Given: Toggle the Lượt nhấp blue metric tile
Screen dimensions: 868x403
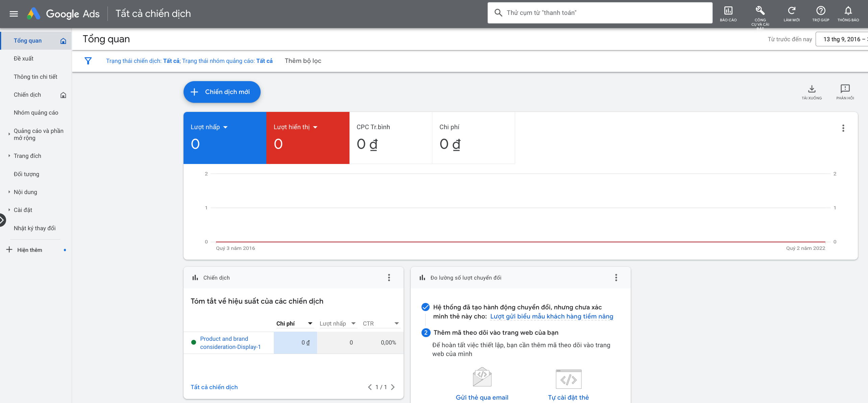Looking at the screenshot, I should click(x=225, y=138).
